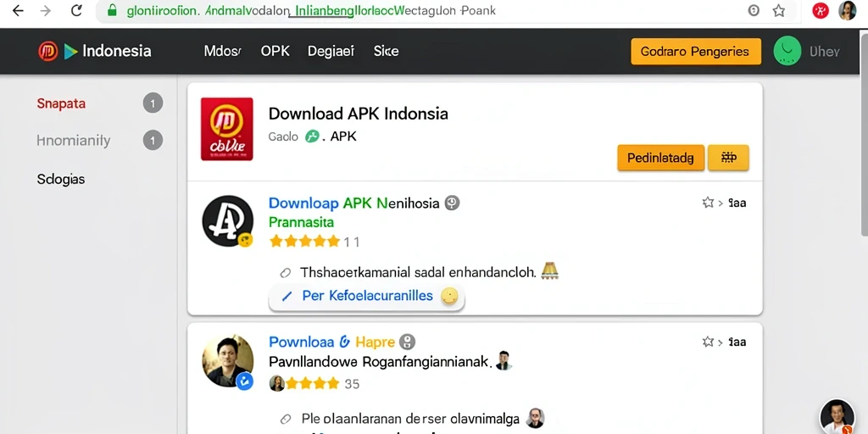Click the badge beside Snapata
The image size is (868, 434).
click(153, 103)
